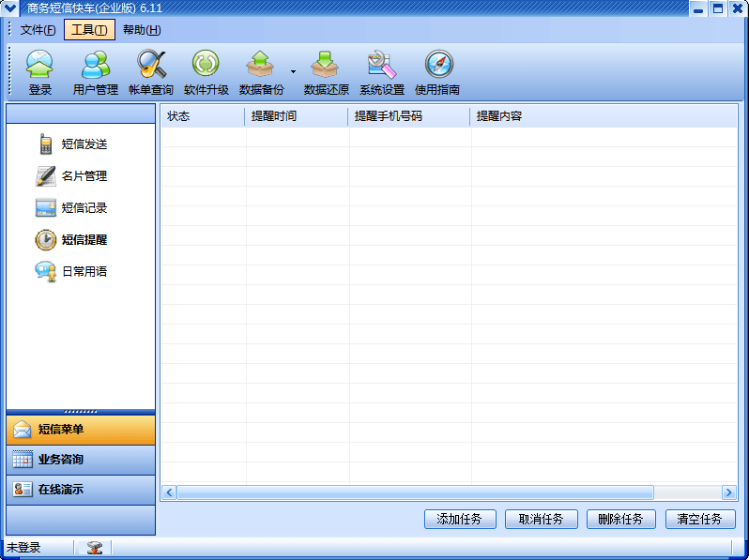This screenshot has height=560, width=749.
Task: Open 用户管理 user management
Action: 95,73
